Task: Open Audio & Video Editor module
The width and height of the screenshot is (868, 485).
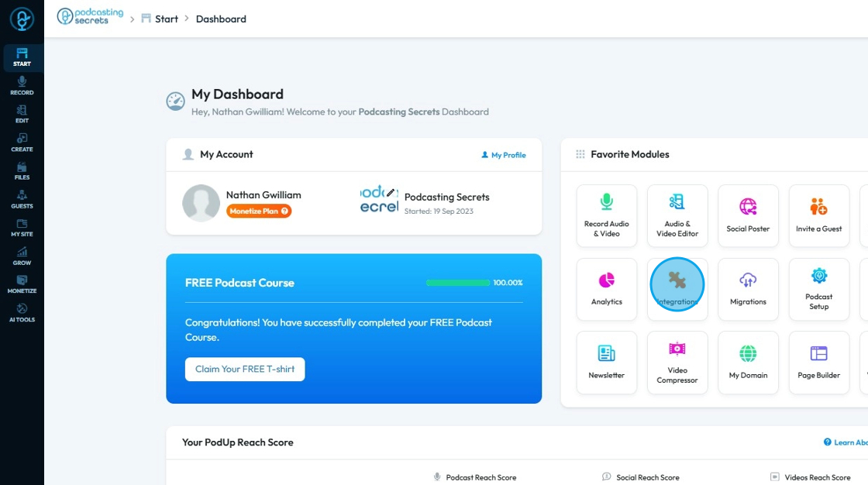Action: (x=677, y=215)
